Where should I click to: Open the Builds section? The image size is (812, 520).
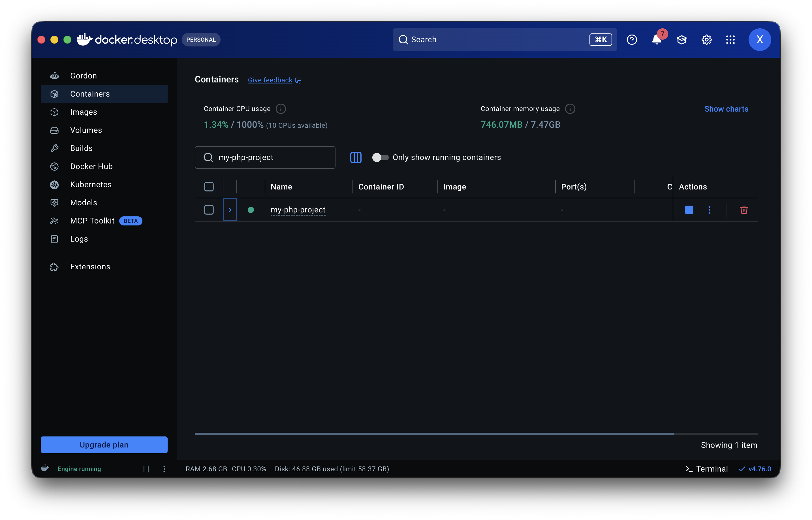104,148
